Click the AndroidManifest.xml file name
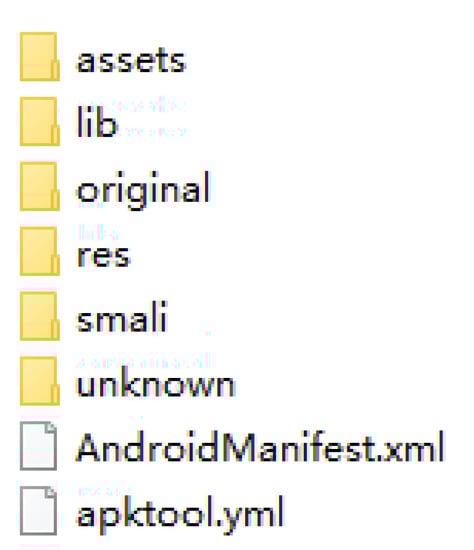This screenshot has height=550, width=474. tap(260, 447)
